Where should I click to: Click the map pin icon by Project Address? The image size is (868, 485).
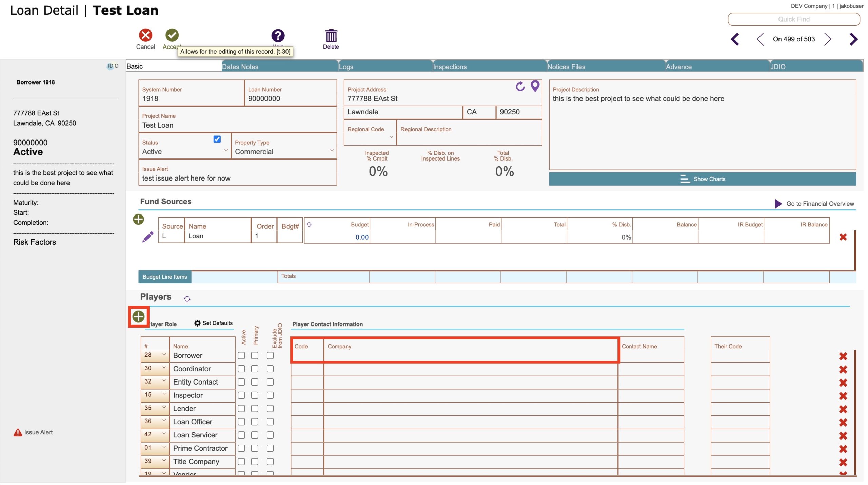[535, 86]
